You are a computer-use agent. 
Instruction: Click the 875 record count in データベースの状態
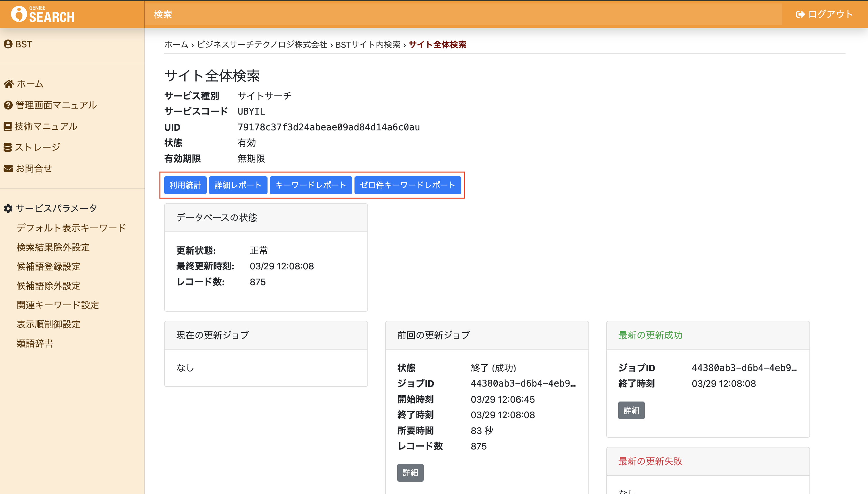pos(258,282)
